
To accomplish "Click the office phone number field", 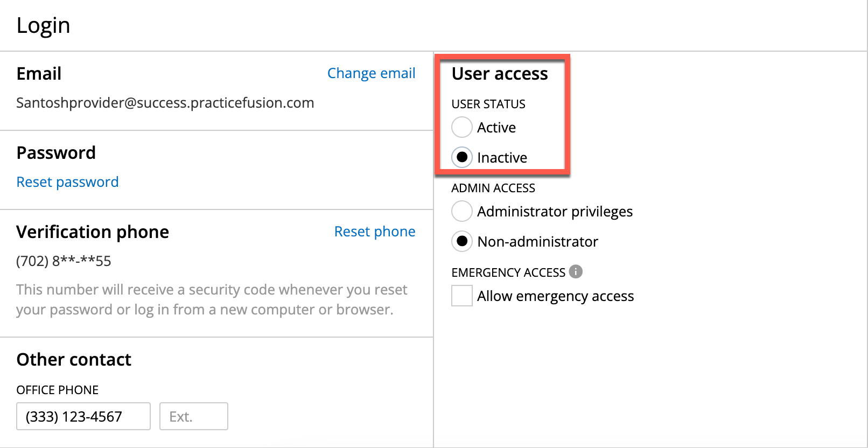I will (83, 416).
